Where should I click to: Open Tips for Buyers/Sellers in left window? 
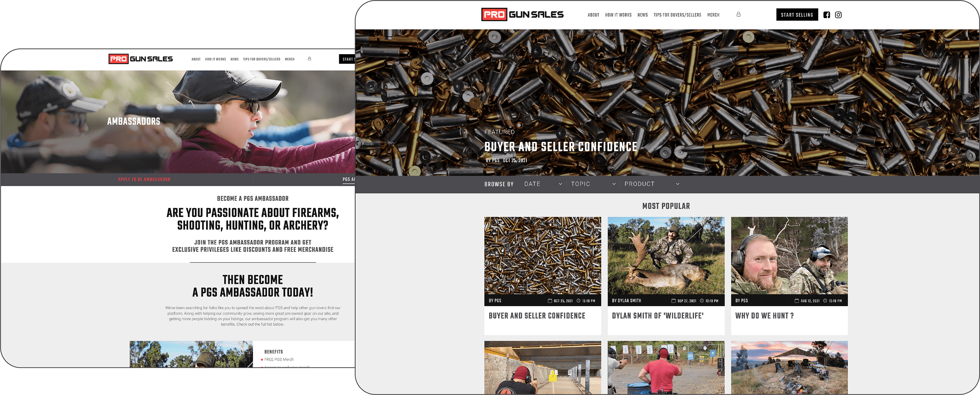pyautogui.click(x=261, y=59)
